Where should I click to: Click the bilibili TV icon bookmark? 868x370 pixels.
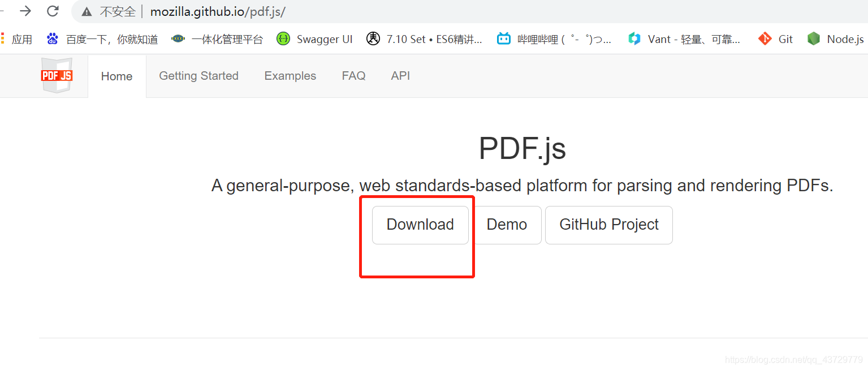click(x=503, y=39)
